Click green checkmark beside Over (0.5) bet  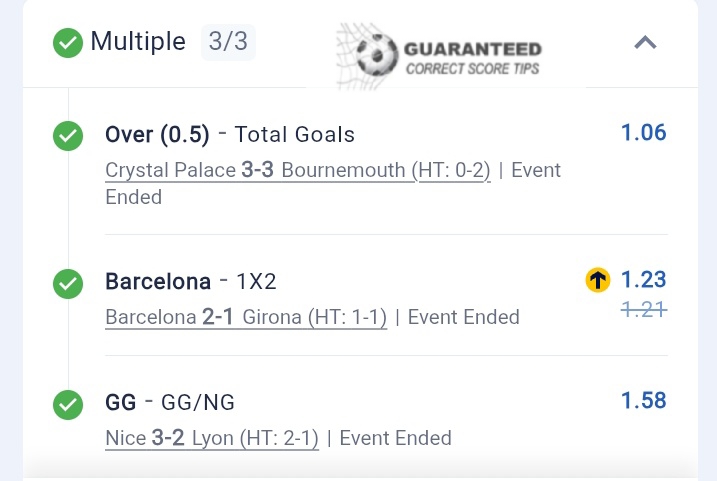68,135
